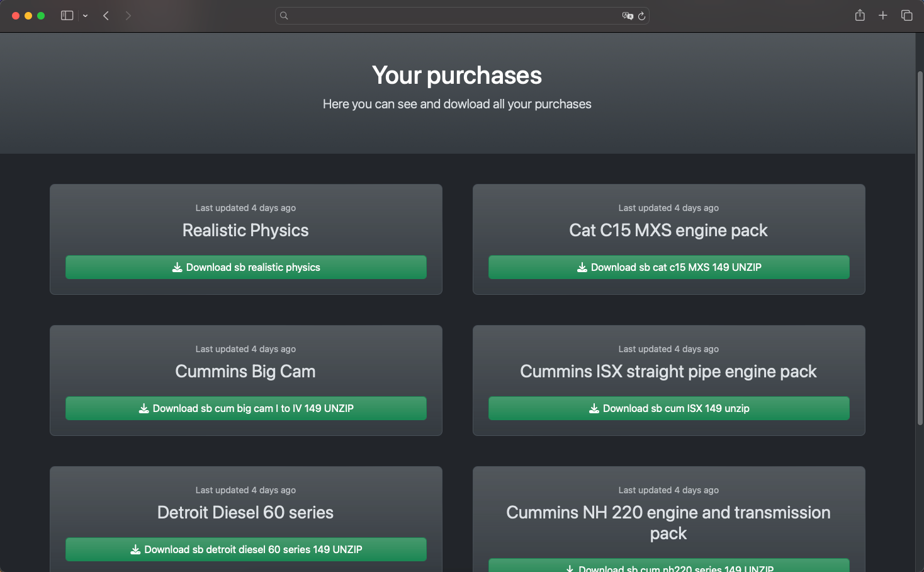
Task: Minimize the window with yellow button
Action: (28, 16)
